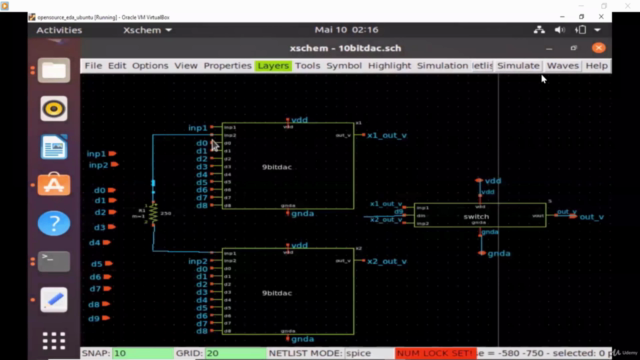The height and width of the screenshot is (360, 640).
Task: Expand the Xschem app menu dropdown
Action: pos(147,30)
